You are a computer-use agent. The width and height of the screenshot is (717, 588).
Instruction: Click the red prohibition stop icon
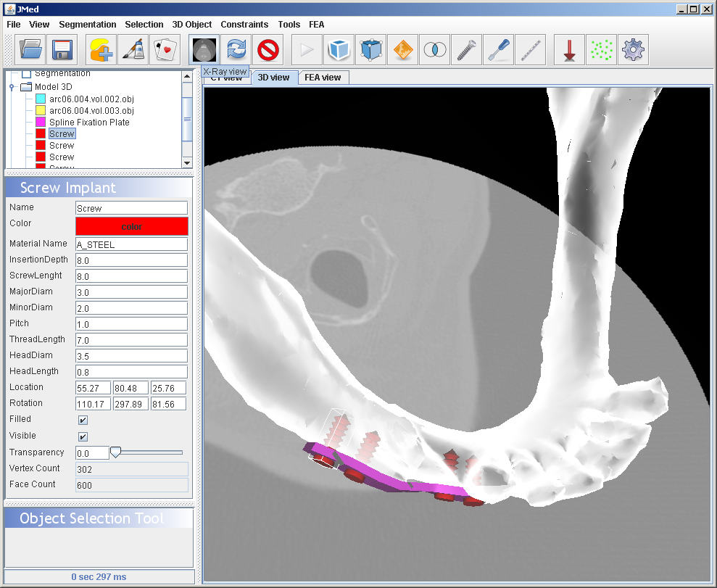[x=268, y=50]
